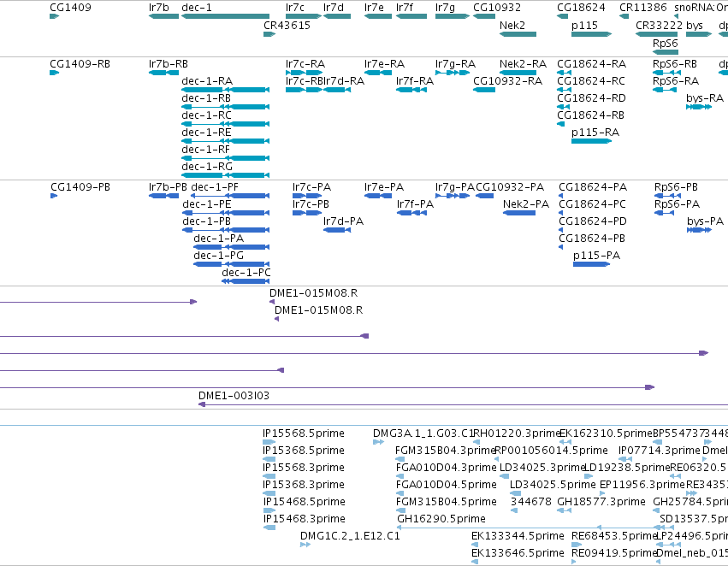Image resolution: width=728 pixels, height=566 pixels.
Task: Select the CR11386 gene
Action: (x=624, y=16)
